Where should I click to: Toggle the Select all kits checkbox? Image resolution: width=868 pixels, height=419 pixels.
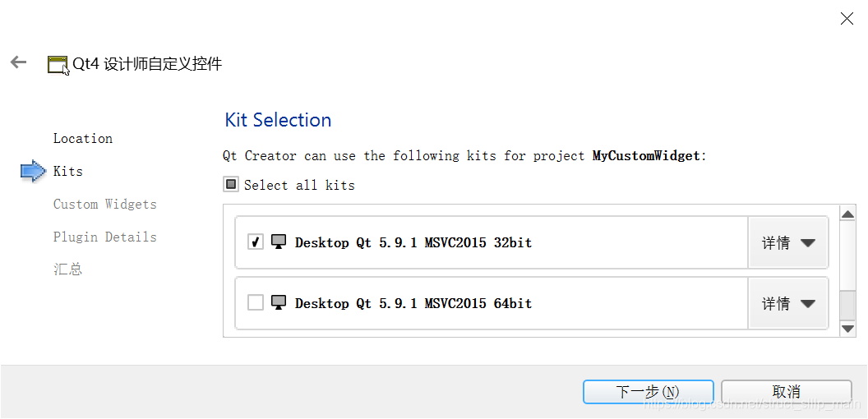point(231,185)
